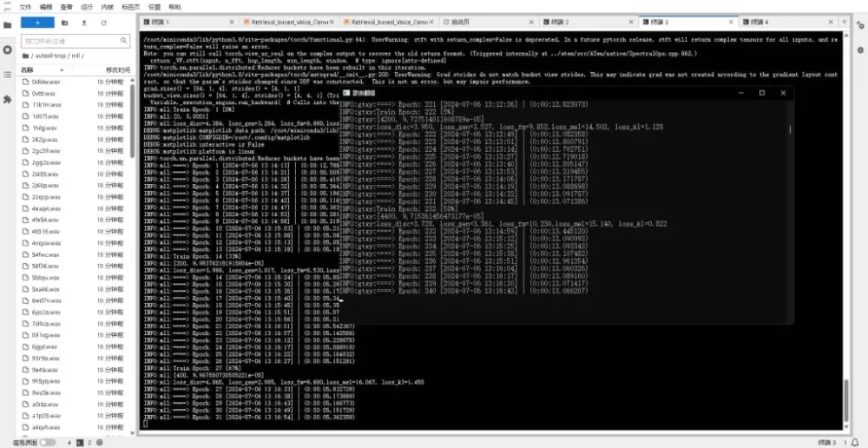Open the 查看 menu
Viewport: 868px width, 448px height.
66,7
